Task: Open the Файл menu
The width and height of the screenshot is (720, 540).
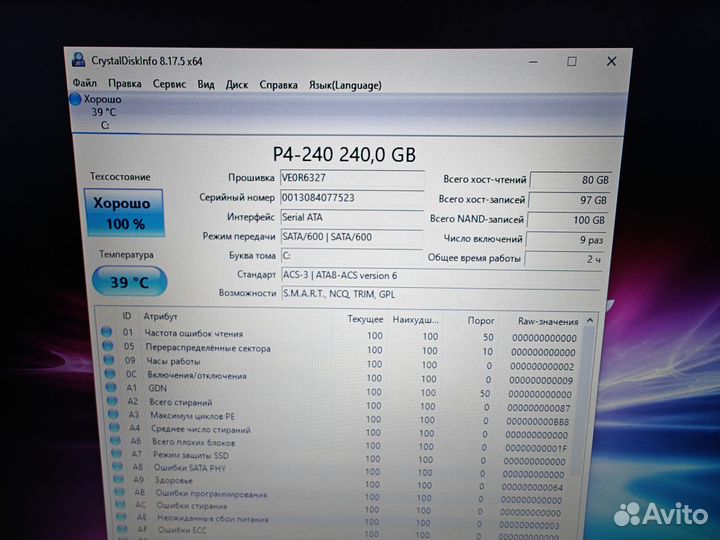Action: pyautogui.click(x=84, y=83)
